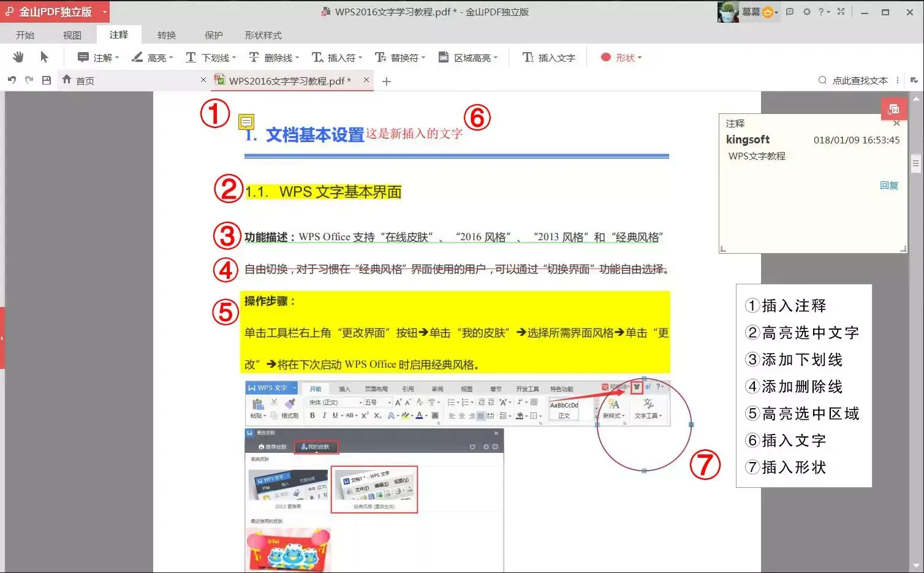Image resolution: width=924 pixels, height=573 pixels.
Task: Click the kingsoft author name in comment
Action: click(748, 139)
